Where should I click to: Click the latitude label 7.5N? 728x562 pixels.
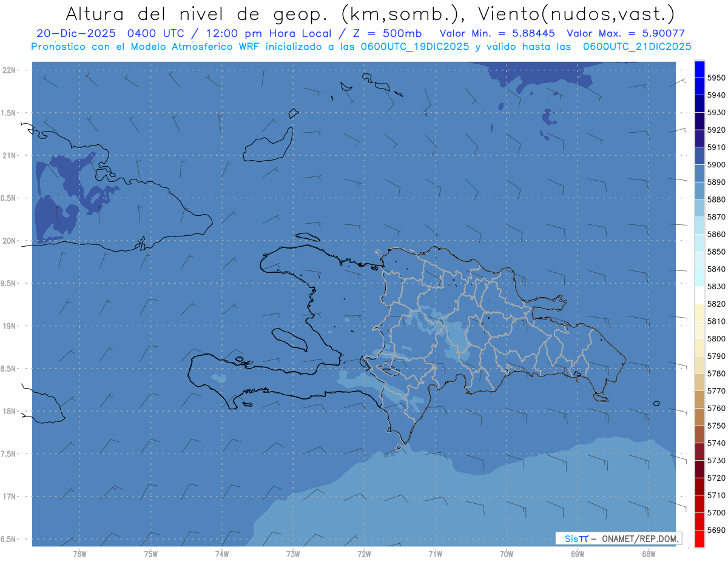(x=9, y=454)
